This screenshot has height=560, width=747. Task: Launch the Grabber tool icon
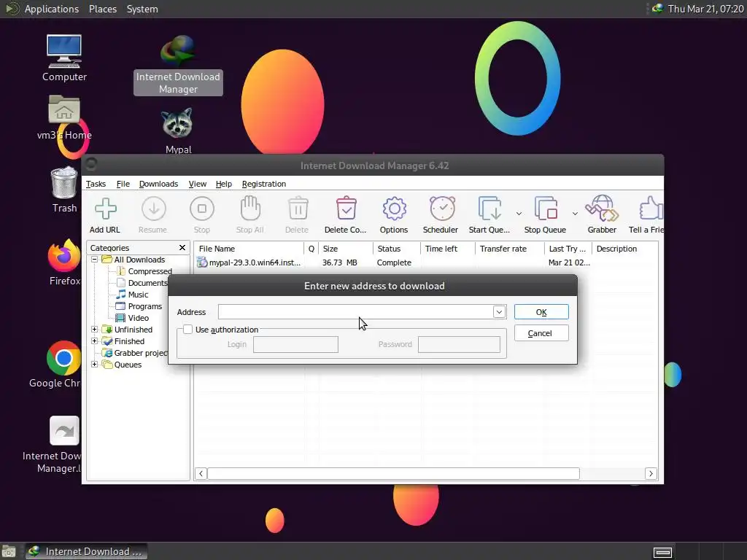coord(602,209)
